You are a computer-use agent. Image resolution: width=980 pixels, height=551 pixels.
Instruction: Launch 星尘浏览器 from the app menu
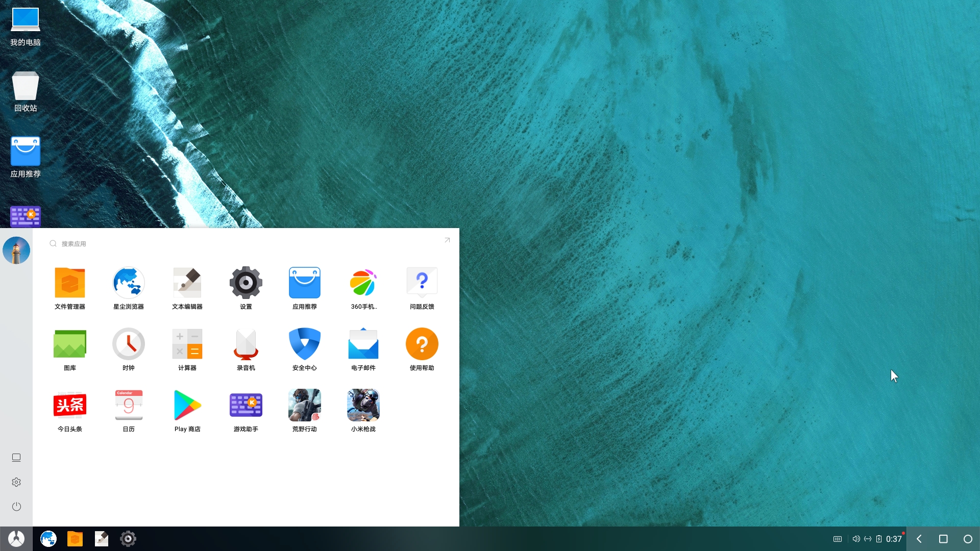pyautogui.click(x=129, y=288)
